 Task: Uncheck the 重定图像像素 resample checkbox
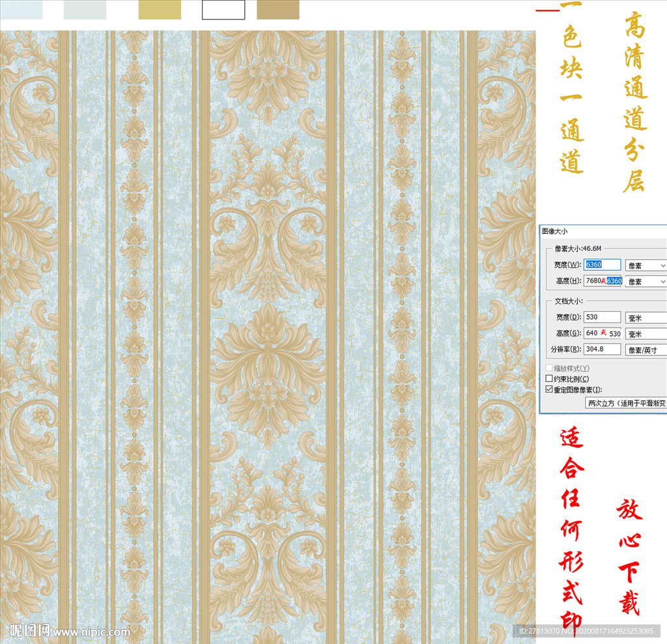(x=549, y=389)
